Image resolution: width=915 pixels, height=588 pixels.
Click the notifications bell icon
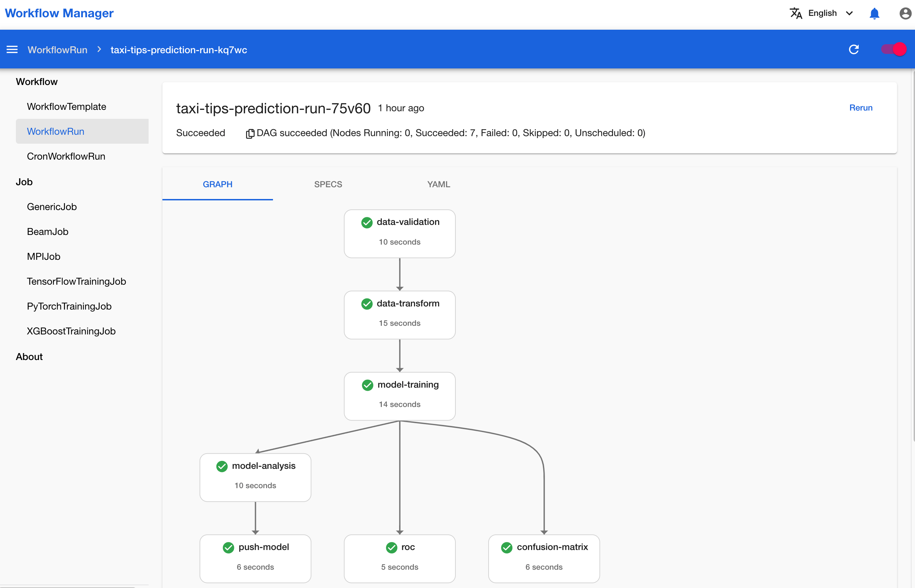(x=874, y=13)
